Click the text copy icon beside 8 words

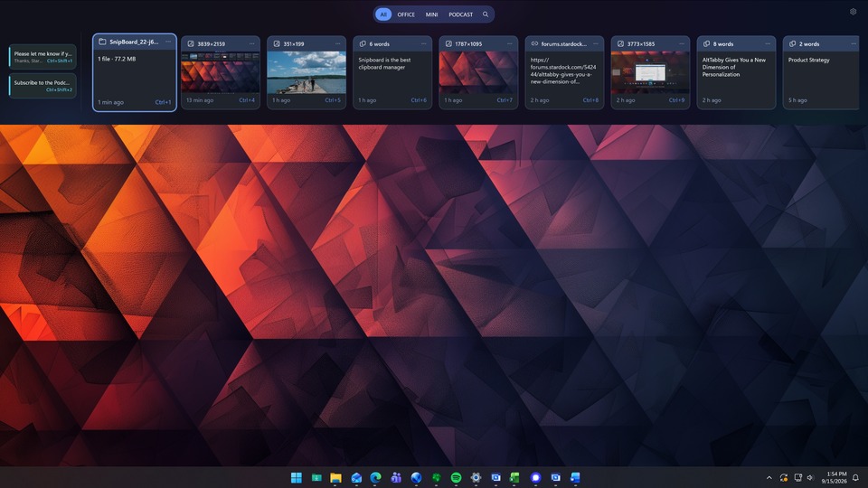(706, 43)
